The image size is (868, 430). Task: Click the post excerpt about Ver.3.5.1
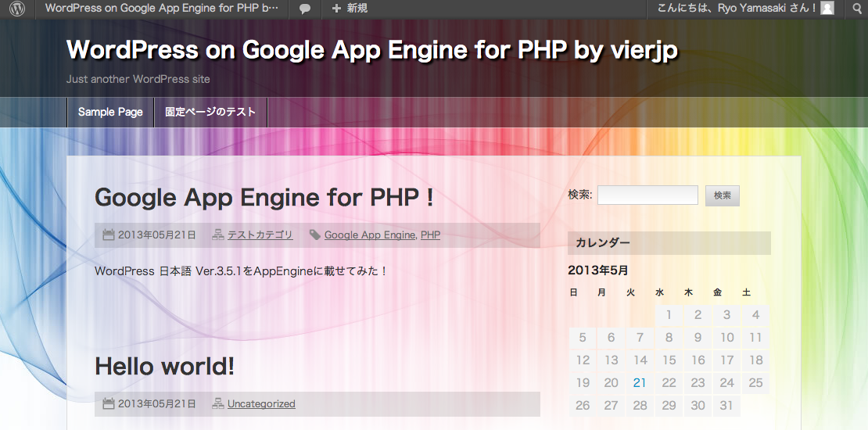pos(240,271)
